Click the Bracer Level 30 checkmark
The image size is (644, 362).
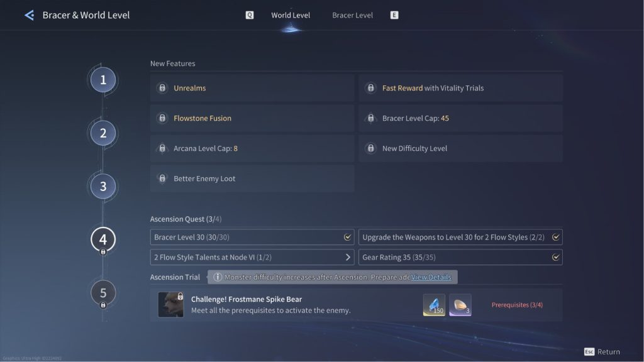click(347, 238)
